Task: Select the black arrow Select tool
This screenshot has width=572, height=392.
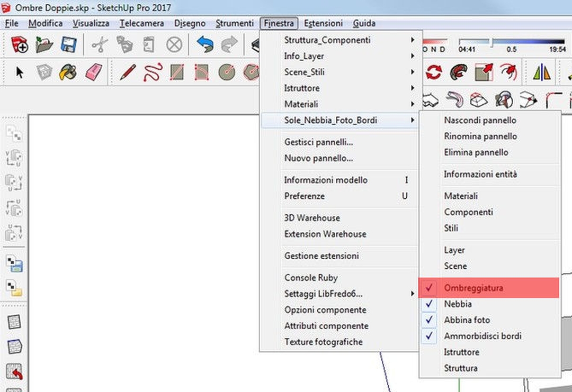Action: [x=20, y=72]
